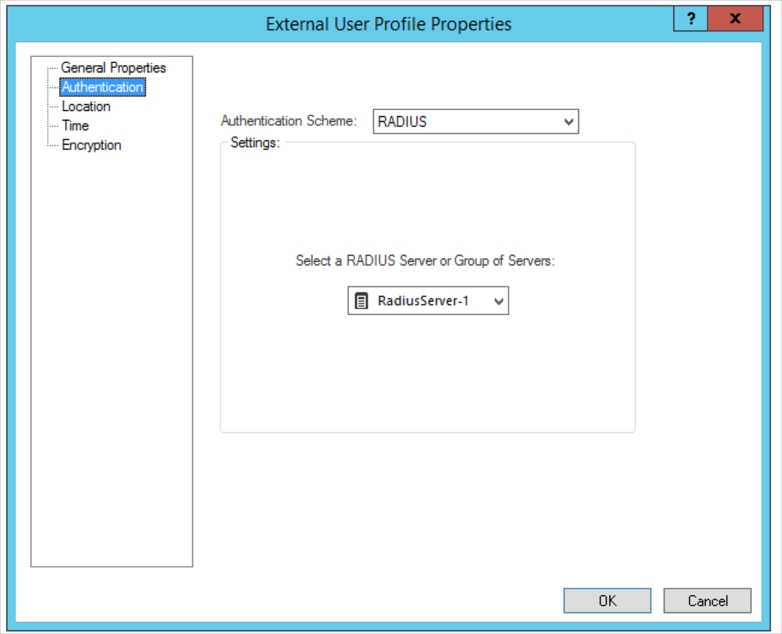Click the External User Profile Properties title bar
This screenshot has height=634, width=782.
click(388, 23)
